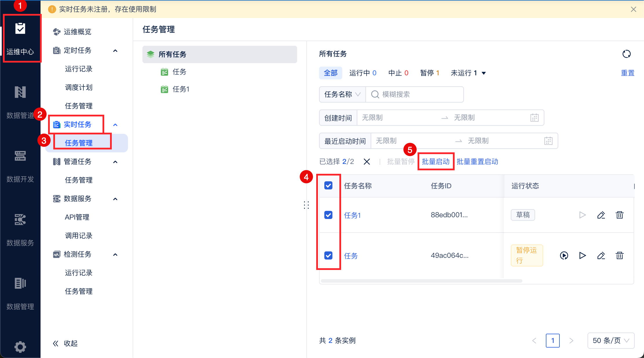Open calendar picker for 创建时间
Viewport: 644px width, 358px height.
tap(534, 118)
